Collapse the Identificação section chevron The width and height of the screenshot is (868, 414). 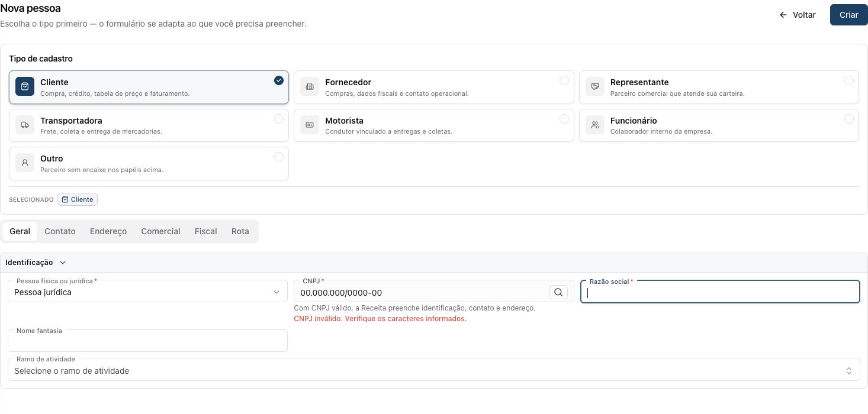coord(63,263)
